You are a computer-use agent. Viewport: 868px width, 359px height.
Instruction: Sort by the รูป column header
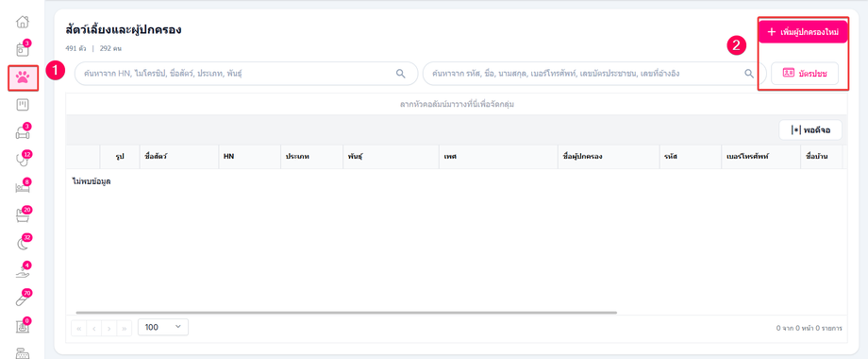tap(119, 157)
